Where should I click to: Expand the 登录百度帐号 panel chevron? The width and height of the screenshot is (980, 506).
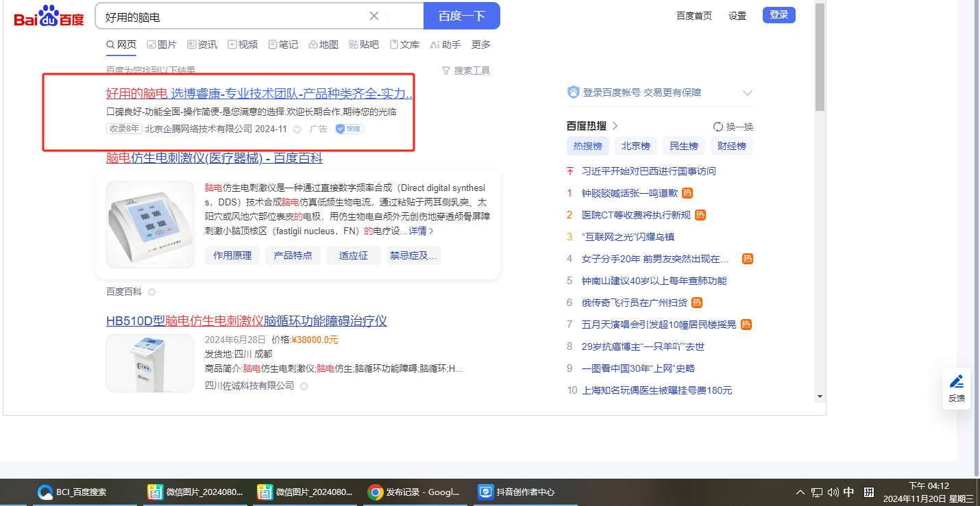(x=747, y=93)
